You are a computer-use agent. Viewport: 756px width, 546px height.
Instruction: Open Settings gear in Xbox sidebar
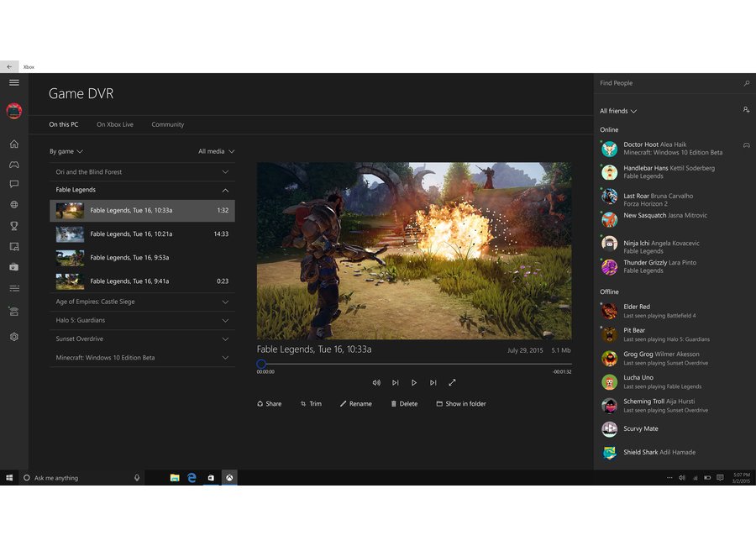coord(13,337)
